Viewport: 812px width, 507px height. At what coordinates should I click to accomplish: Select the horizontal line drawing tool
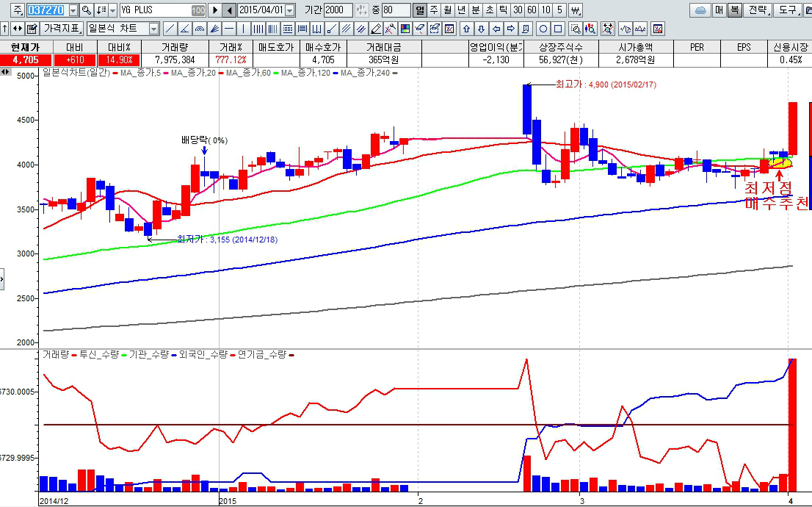coord(228,29)
